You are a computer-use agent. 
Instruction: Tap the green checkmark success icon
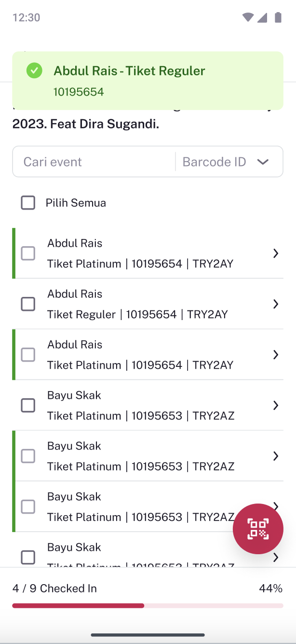(x=34, y=71)
